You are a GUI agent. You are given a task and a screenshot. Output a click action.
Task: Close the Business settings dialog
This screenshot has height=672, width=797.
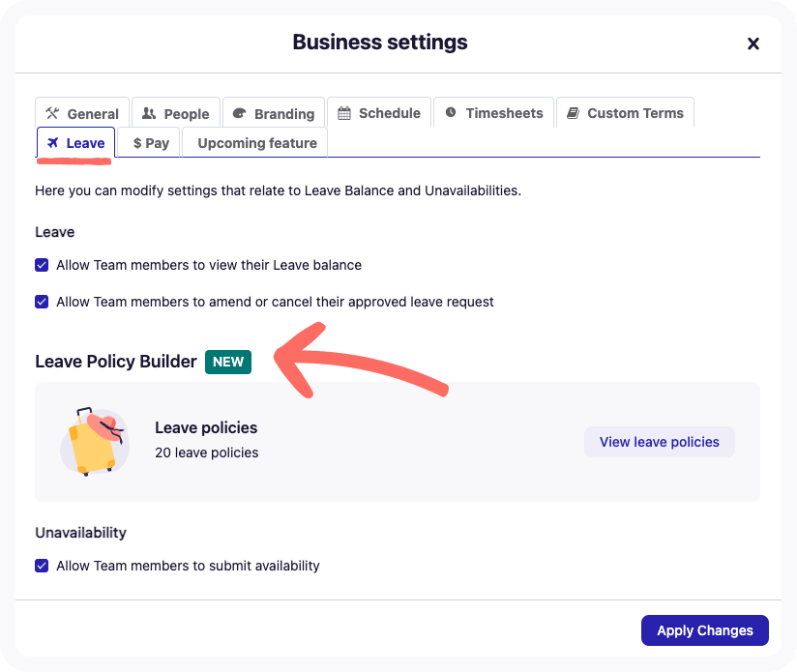(x=753, y=44)
